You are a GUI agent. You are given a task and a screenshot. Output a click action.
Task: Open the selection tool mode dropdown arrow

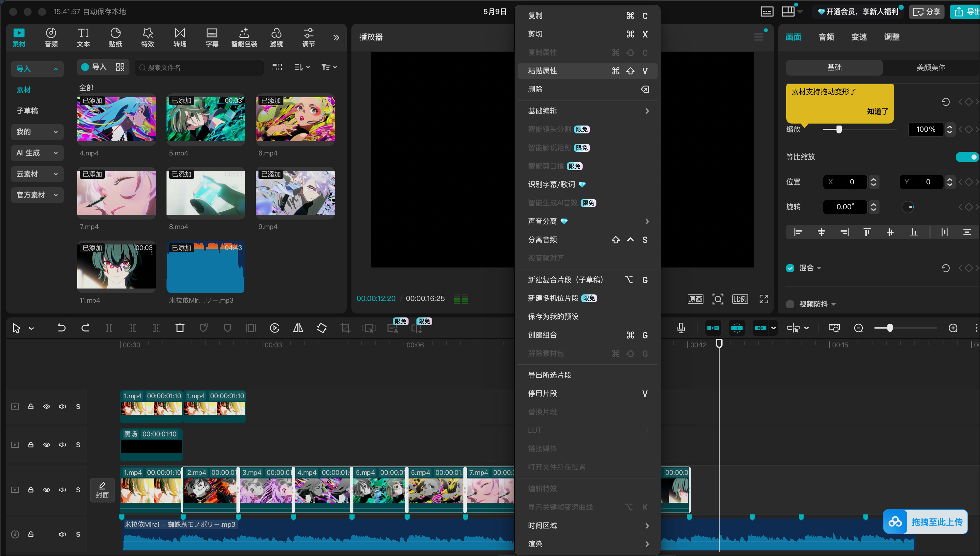31,328
